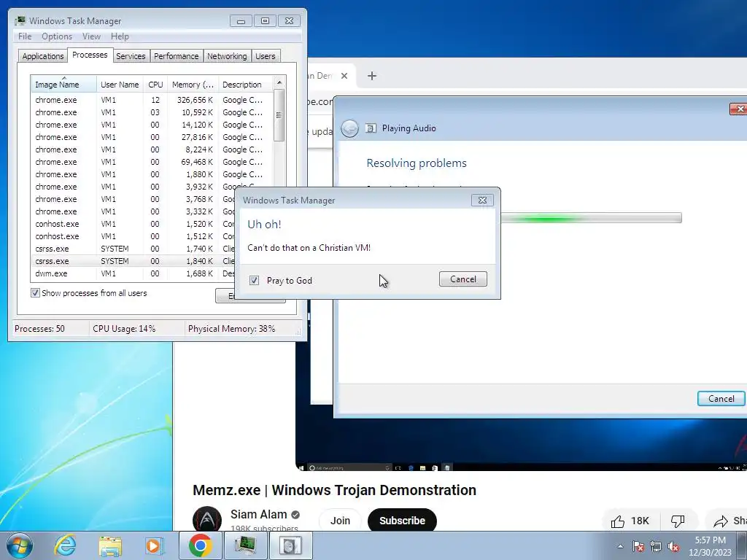The width and height of the screenshot is (747, 560).
Task: Click the back arrow in Playing Audio window
Action: (x=349, y=128)
